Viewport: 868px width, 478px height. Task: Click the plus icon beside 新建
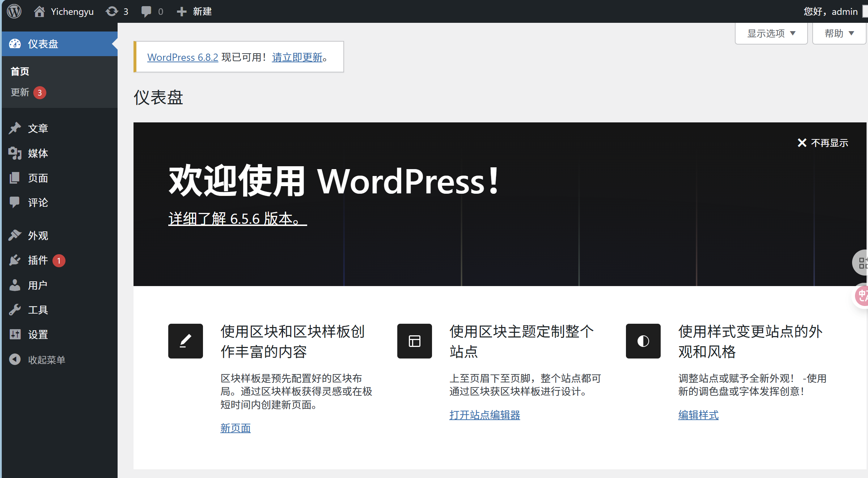[x=182, y=12]
